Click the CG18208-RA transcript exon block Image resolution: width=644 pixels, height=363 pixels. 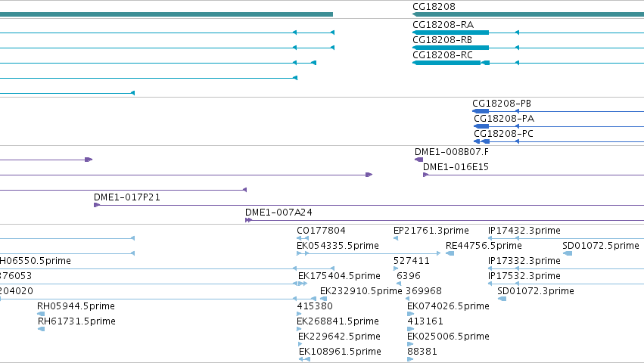pos(451,33)
